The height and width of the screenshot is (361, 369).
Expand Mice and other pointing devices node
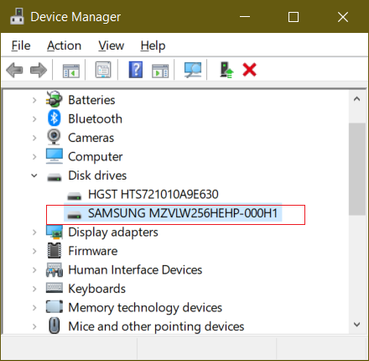point(34,326)
